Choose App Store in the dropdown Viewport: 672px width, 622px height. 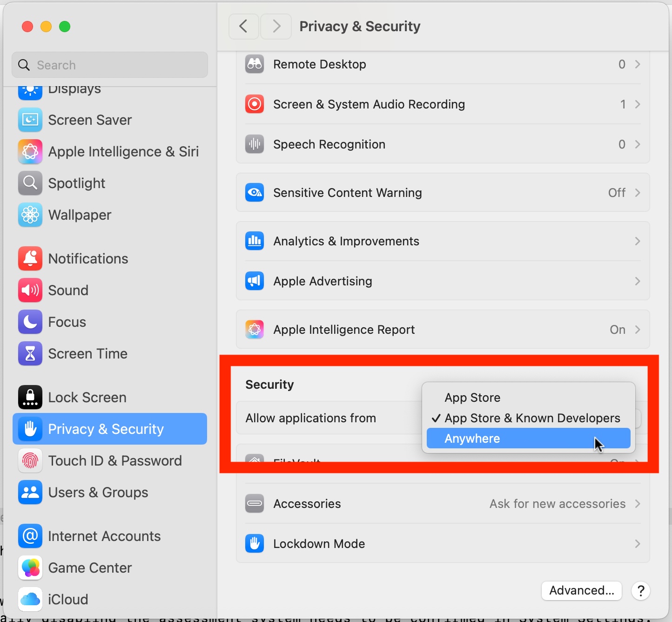pyautogui.click(x=529, y=398)
